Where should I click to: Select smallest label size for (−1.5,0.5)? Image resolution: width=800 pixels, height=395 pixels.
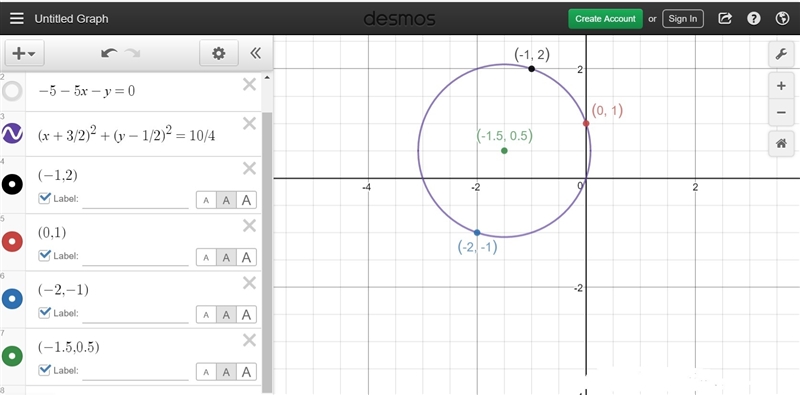point(206,372)
